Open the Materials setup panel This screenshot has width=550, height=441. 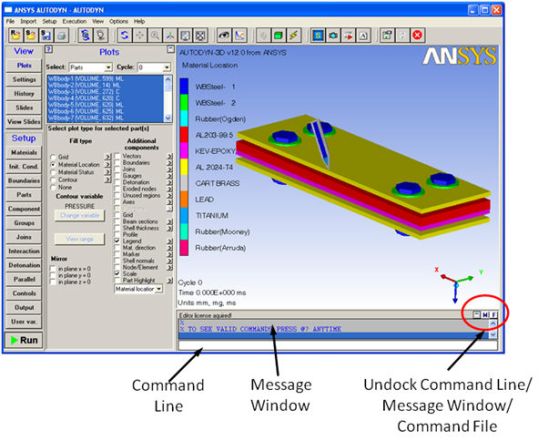pyautogui.click(x=24, y=153)
